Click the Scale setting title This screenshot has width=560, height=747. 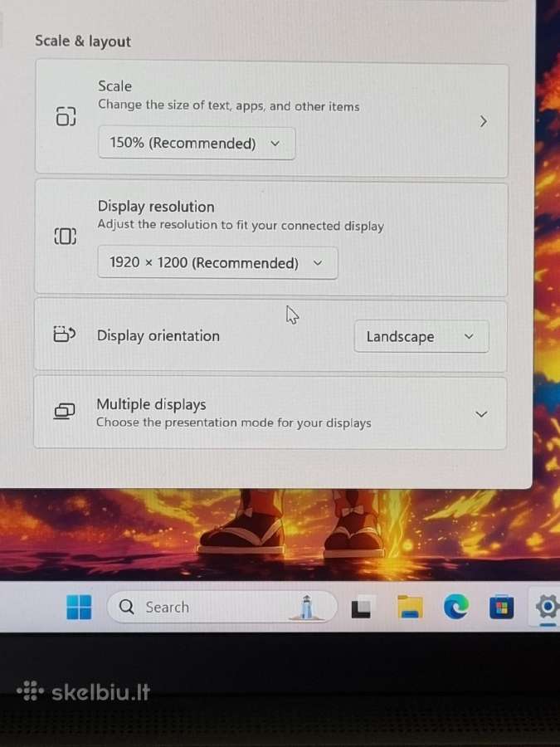[x=114, y=86]
